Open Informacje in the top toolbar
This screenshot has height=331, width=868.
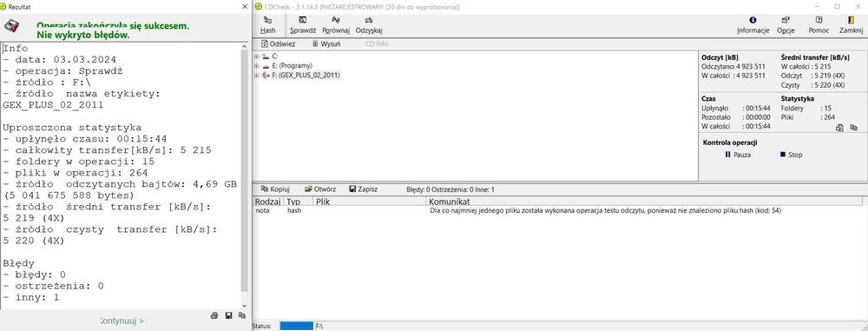[753, 25]
